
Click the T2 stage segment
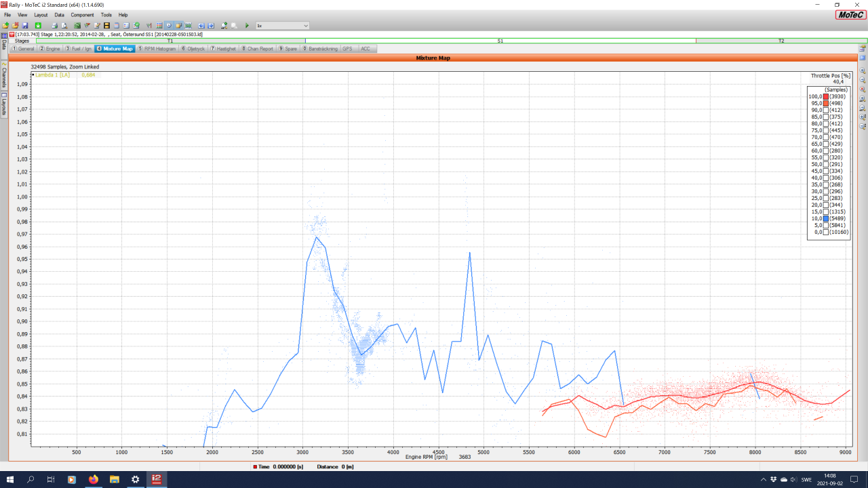pyautogui.click(x=781, y=41)
